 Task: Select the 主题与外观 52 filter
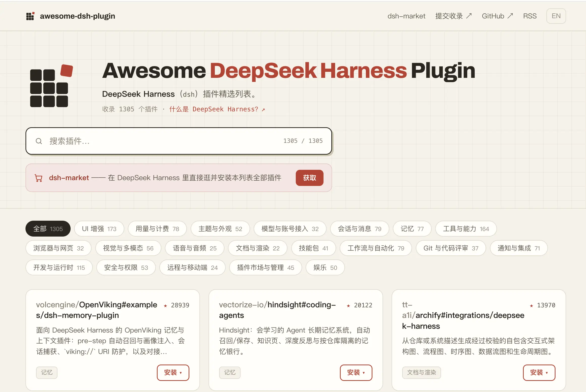click(220, 229)
